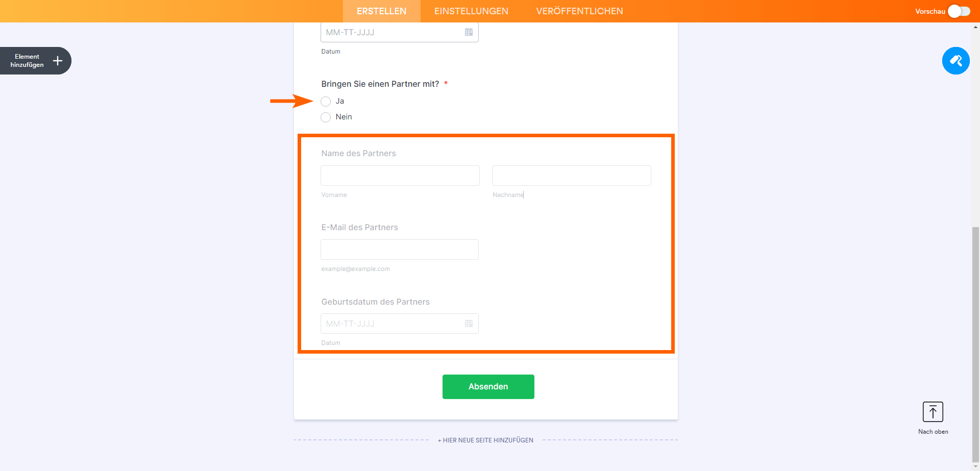Image resolution: width=980 pixels, height=471 pixels.
Task: Click the E-Mail des Partners field
Action: [399, 250]
